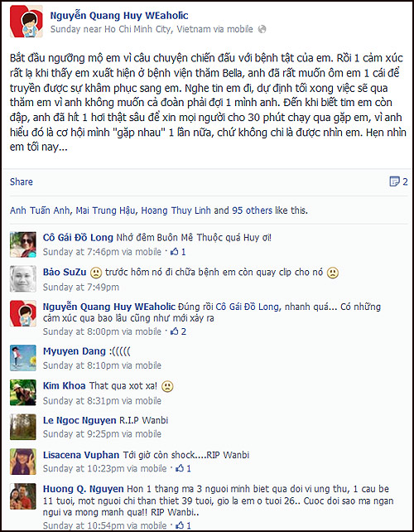Viewport: 414px width, 532px height.
Task: Open Lisacena Vuphan's avatar thumbnail
Action: (x=23, y=461)
